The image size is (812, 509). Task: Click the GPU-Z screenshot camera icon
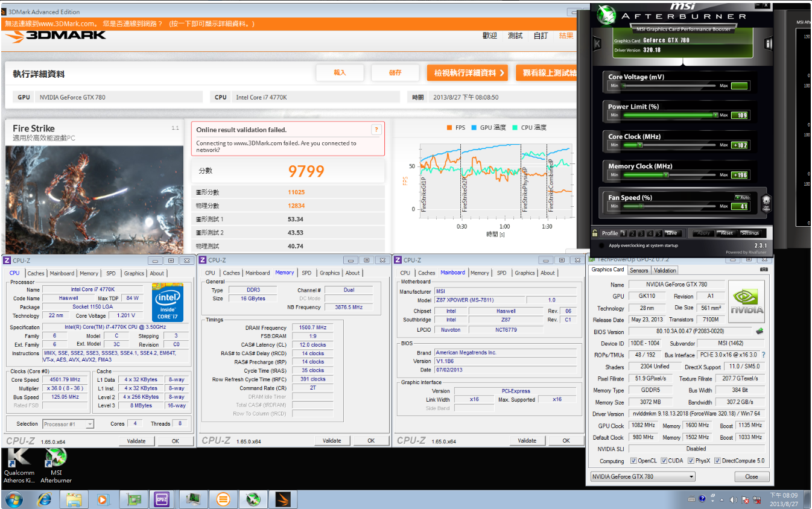[x=764, y=270]
